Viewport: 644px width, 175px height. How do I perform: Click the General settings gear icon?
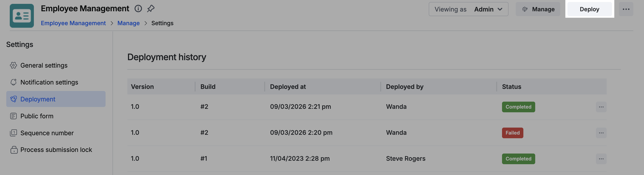click(x=13, y=65)
